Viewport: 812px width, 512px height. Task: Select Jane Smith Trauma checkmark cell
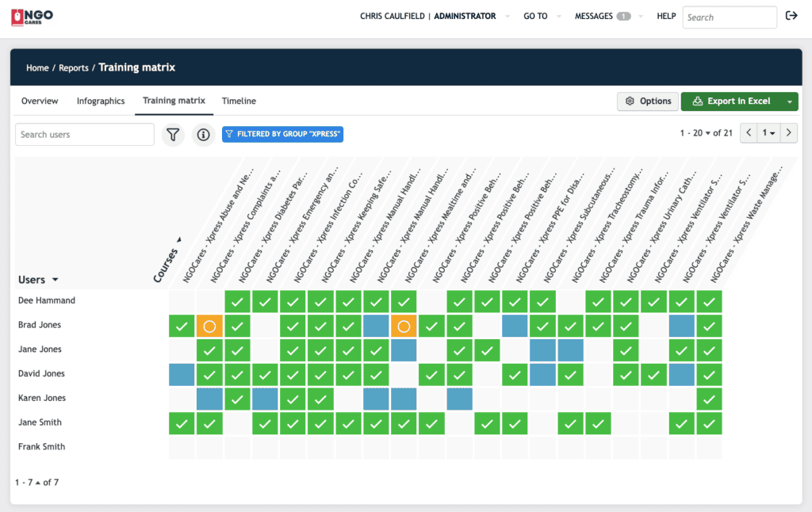pyautogui.click(x=598, y=423)
